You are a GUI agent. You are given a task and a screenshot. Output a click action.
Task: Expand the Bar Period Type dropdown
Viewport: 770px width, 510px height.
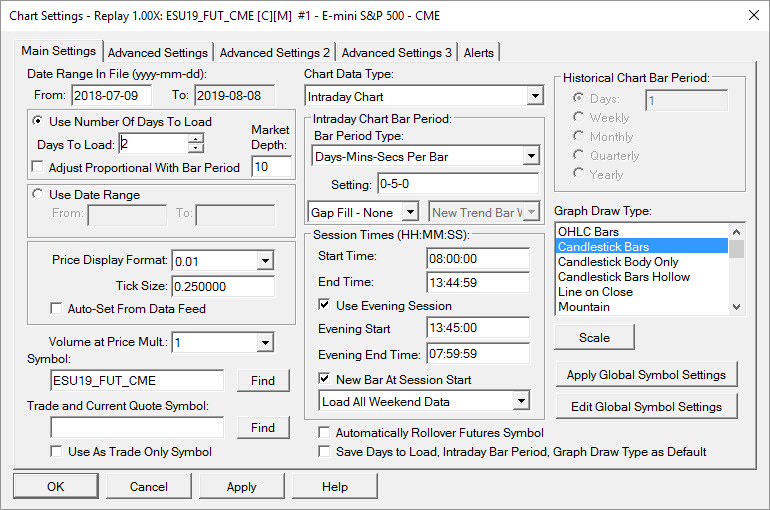531,157
